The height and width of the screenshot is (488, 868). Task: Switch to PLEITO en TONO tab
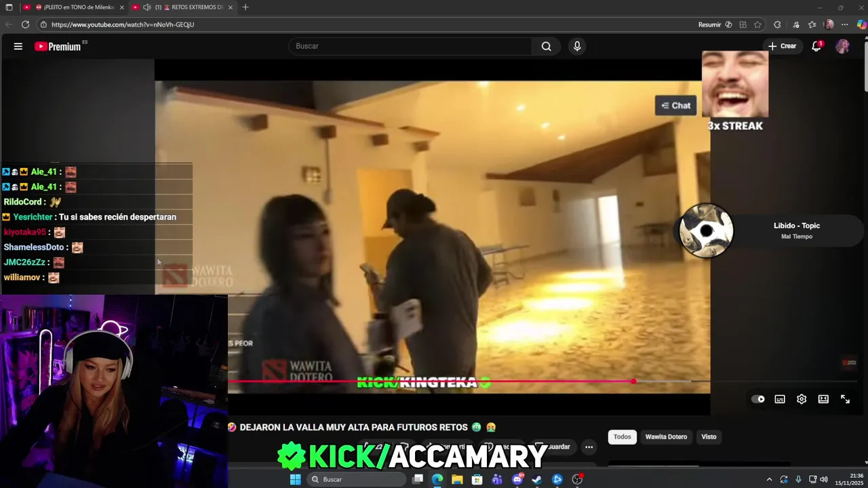tap(73, 7)
